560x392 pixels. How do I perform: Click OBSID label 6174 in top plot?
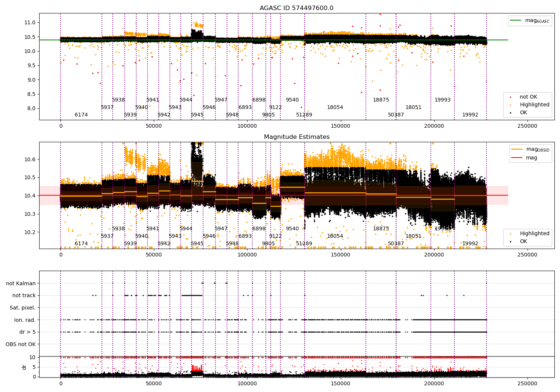coord(81,115)
